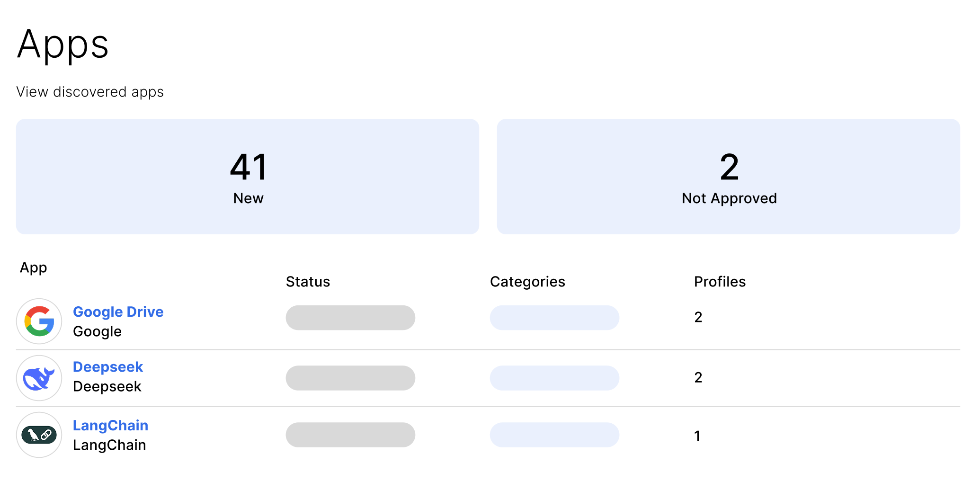This screenshot has width=980, height=481.
Task: Click the Deepseek categories pill
Action: [x=554, y=378]
